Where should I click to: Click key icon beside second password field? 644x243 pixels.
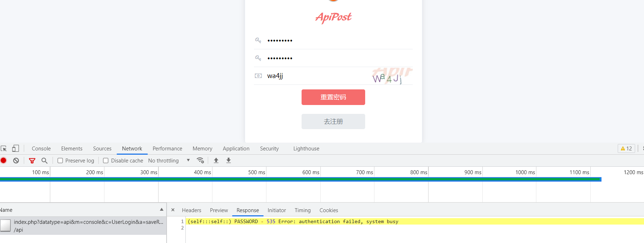[x=258, y=58]
